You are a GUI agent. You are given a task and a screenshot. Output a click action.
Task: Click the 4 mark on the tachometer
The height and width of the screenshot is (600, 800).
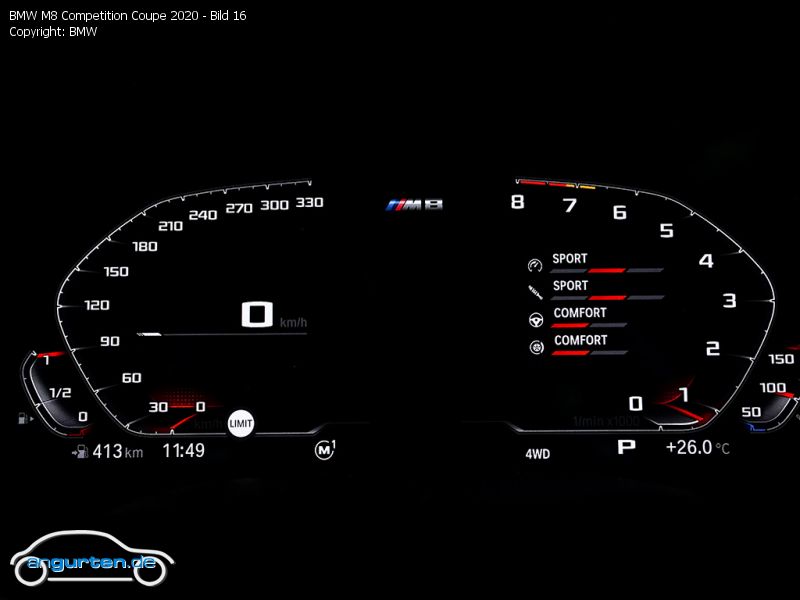click(706, 261)
